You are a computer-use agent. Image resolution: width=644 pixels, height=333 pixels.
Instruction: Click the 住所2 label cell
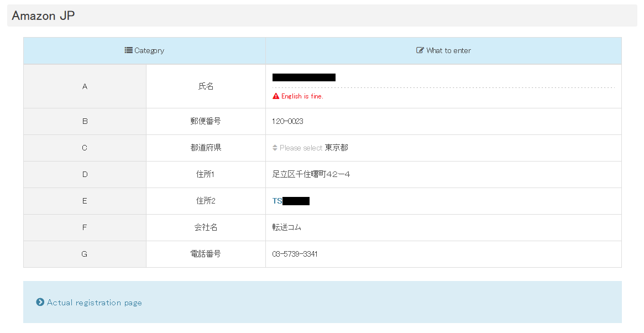click(x=206, y=201)
